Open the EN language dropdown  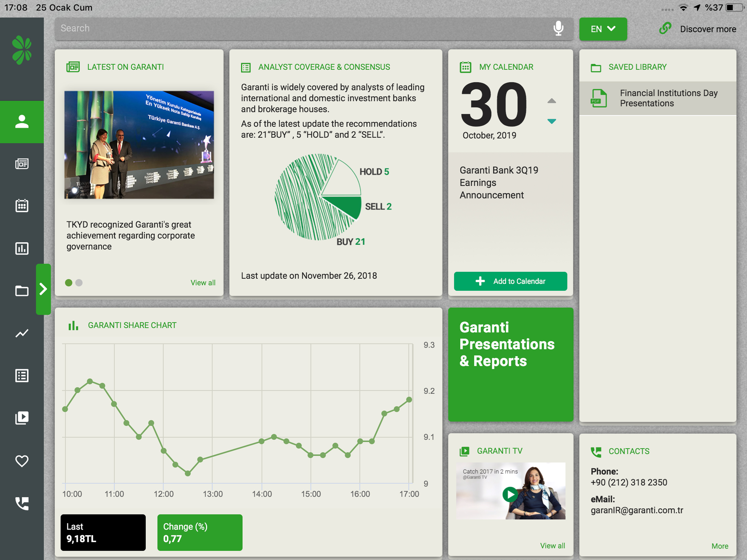(603, 29)
